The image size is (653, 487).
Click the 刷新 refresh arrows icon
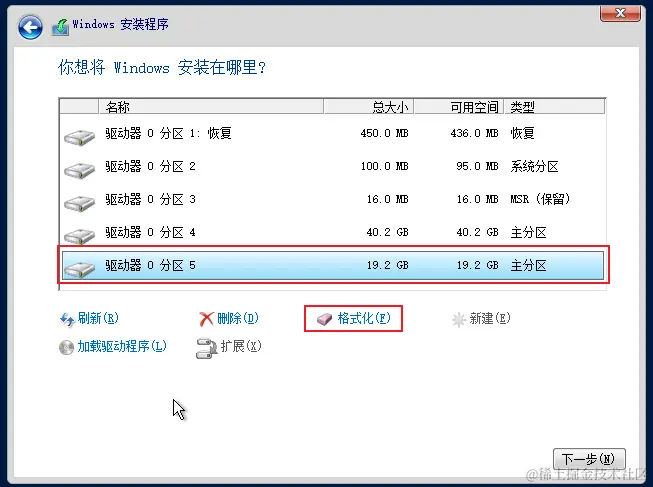coord(67,320)
